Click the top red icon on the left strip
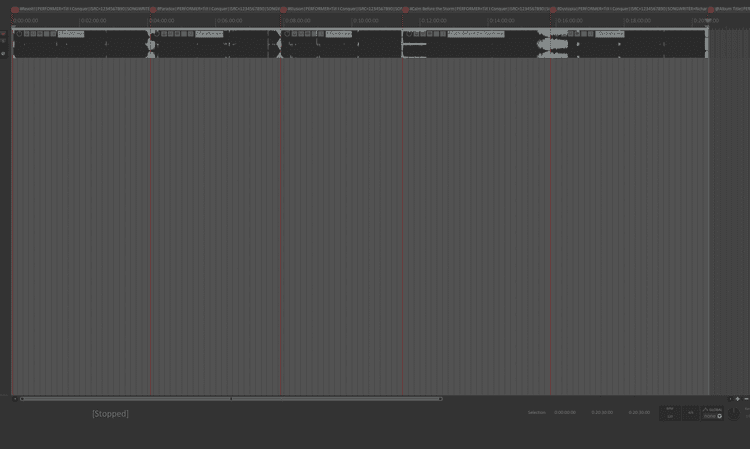Image resolution: width=750 pixels, height=449 pixels. click(x=3, y=33)
